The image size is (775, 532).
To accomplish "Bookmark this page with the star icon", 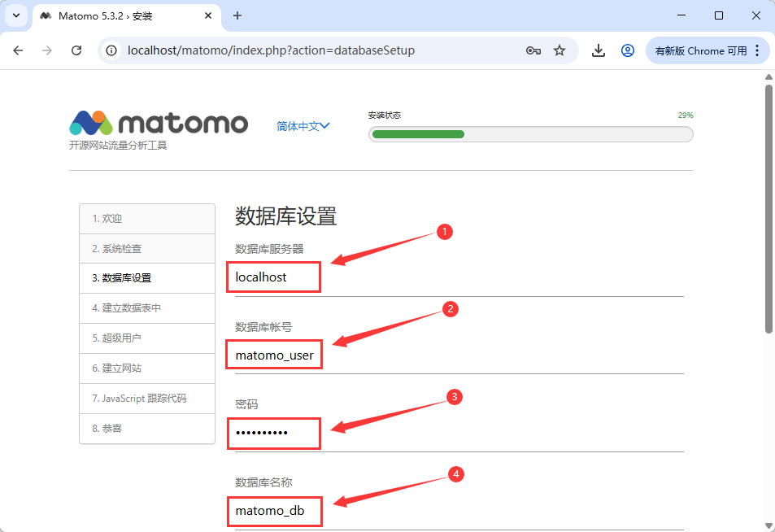I will (x=559, y=50).
